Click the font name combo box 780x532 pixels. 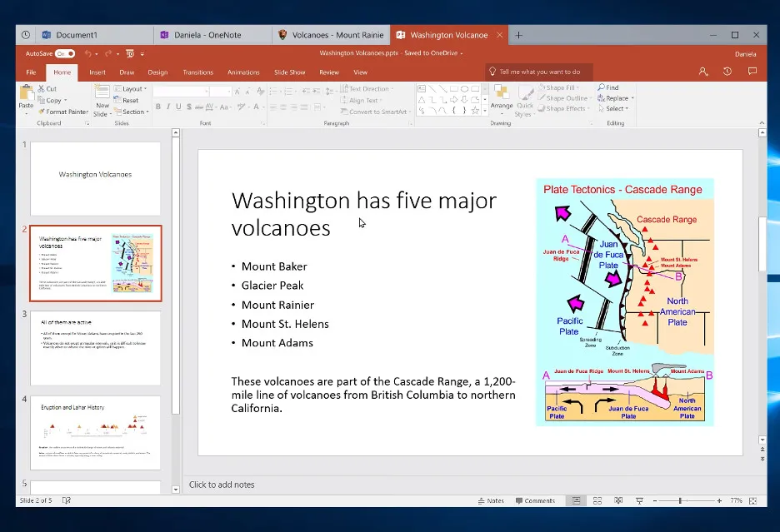click(181, 92)
